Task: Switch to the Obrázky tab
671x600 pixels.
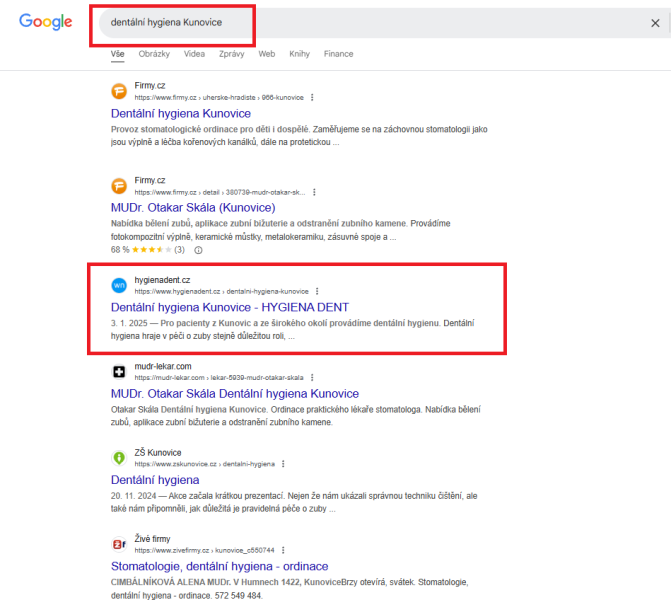Action: 154,54
